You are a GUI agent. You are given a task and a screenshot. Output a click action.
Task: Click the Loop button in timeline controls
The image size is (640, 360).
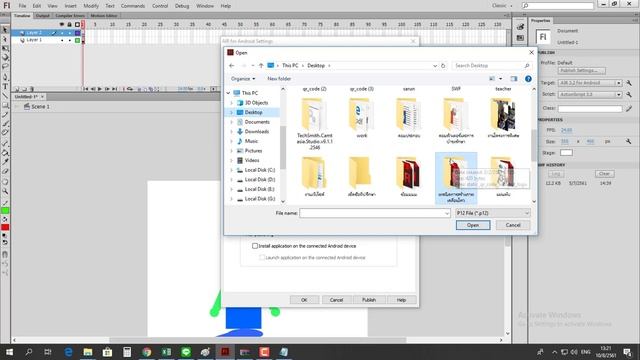130,89
